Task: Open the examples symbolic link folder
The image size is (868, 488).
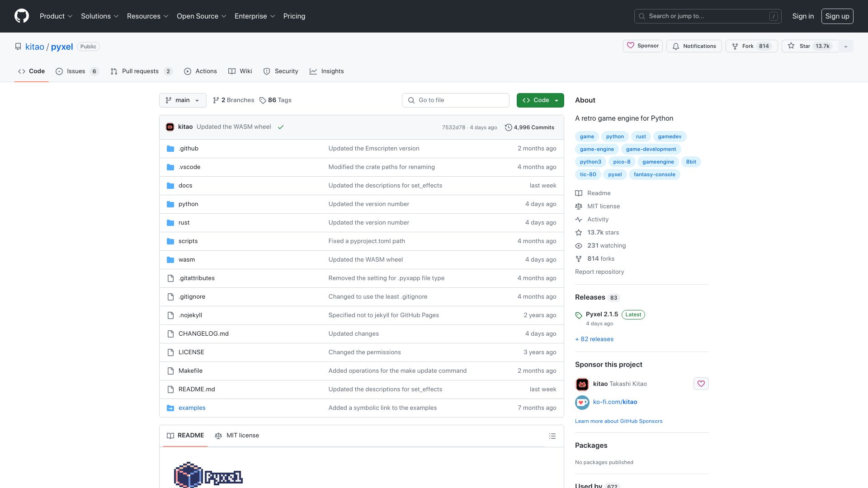Action: [x=192, y=408]
